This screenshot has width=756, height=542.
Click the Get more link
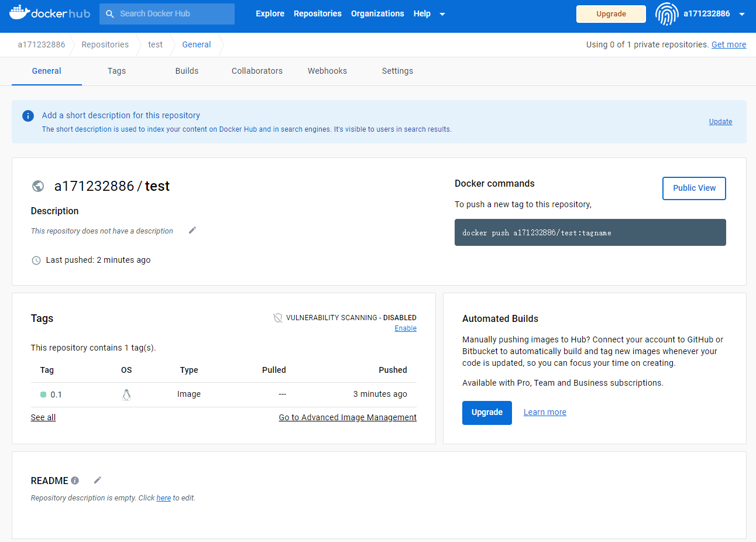click(728, 44)
